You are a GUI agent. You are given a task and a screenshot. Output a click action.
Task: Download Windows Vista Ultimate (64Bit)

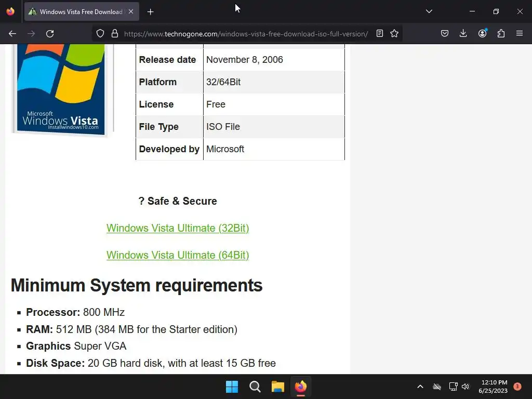(x=178, y=255)
